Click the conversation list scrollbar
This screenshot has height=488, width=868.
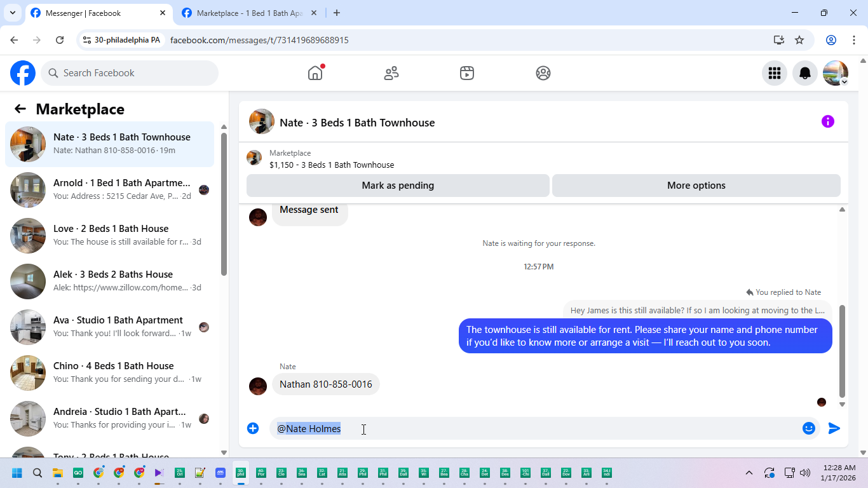click(224, 204)
